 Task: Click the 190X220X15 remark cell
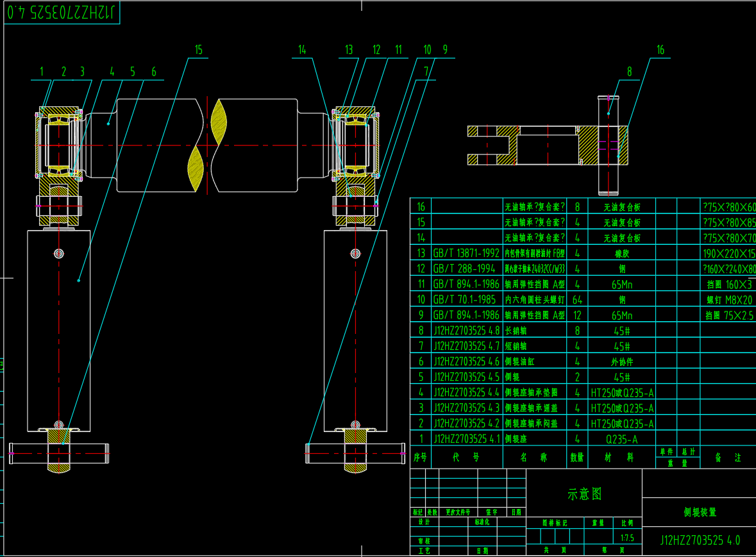pyautogui.click(x=728, y=253)
